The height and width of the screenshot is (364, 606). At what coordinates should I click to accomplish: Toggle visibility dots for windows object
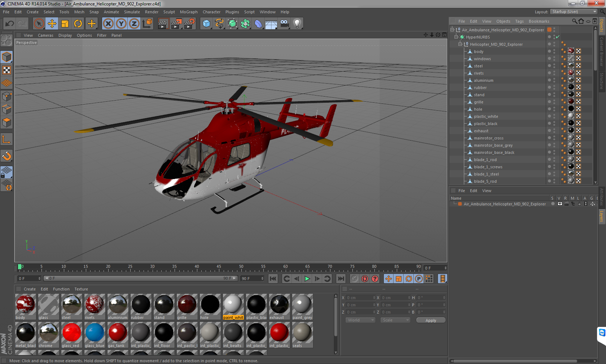(554, 59)
